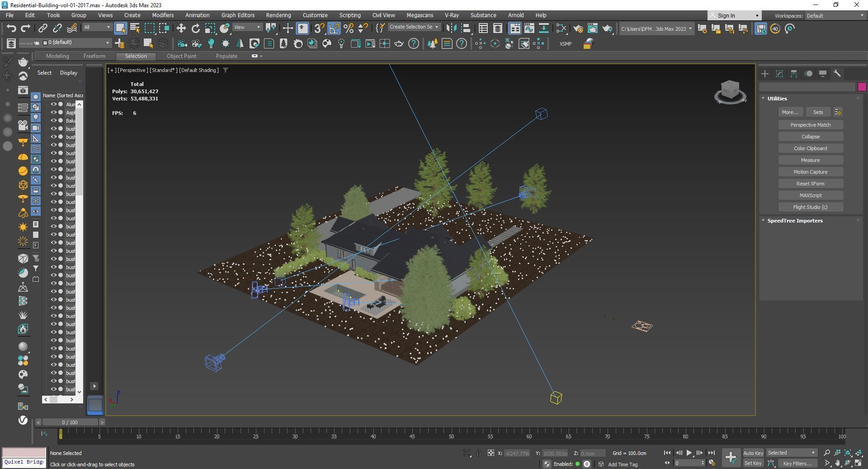This screenshot has width=868, height=469.
Task: Undo the last action
Action: coord(11,28)
